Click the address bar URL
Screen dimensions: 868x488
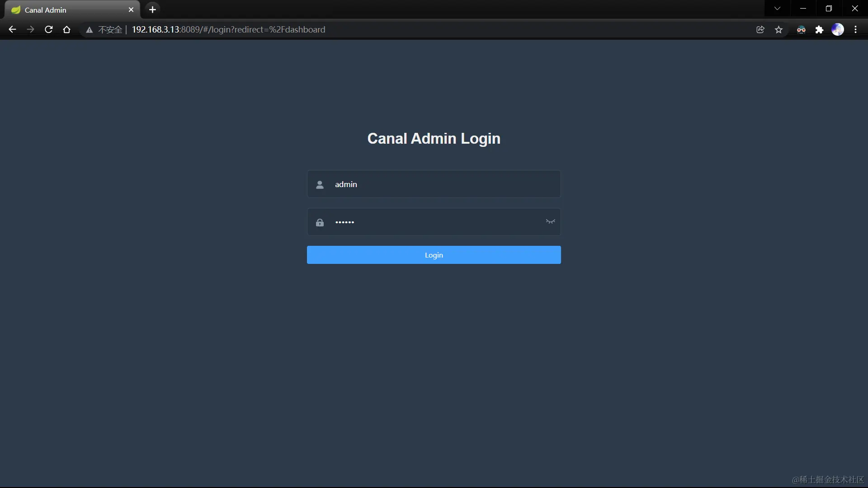pyautogui.click(x=228, y=30)
